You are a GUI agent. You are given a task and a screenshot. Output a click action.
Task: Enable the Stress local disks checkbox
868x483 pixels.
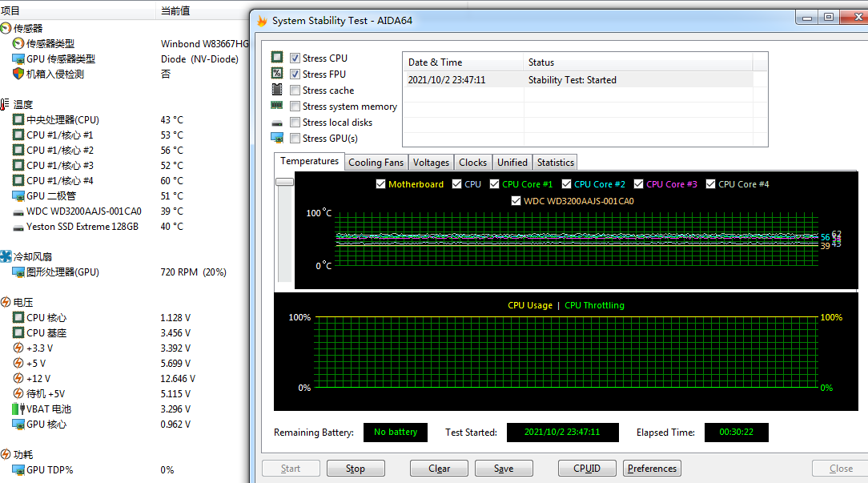click(295, 123)
